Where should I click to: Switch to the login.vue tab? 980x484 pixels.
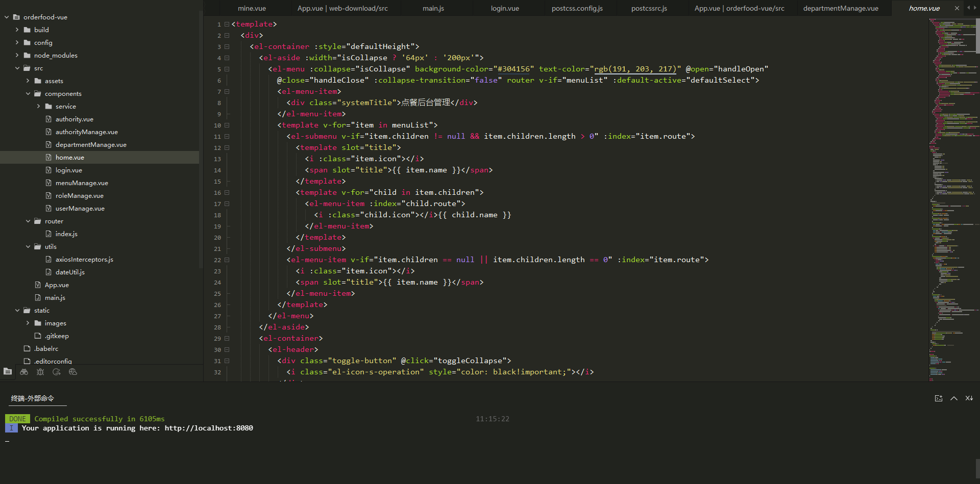505,8
